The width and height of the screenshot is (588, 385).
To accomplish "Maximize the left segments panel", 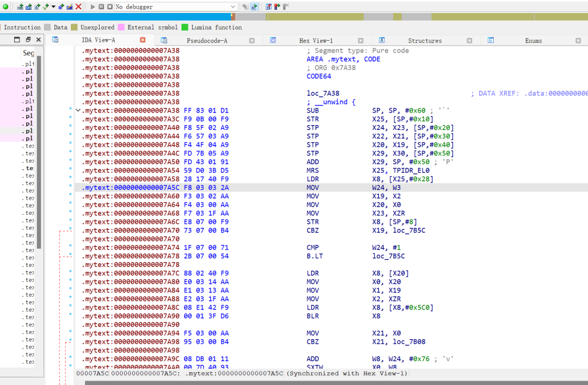I will (x=17, y=40).
